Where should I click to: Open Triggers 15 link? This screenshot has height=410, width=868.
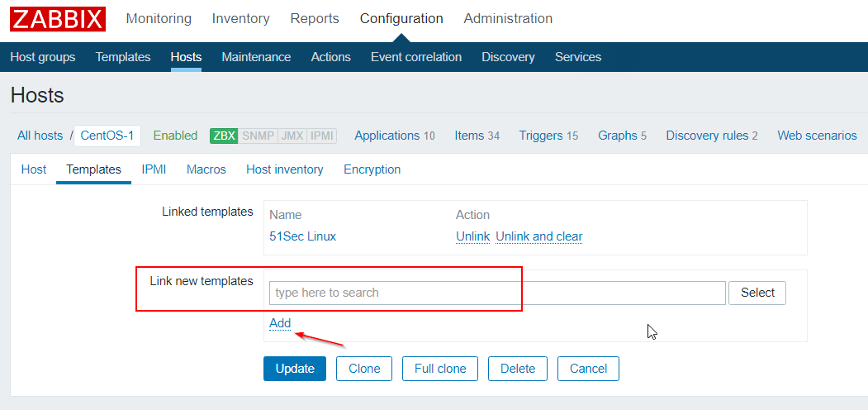[x=548, y=136]
